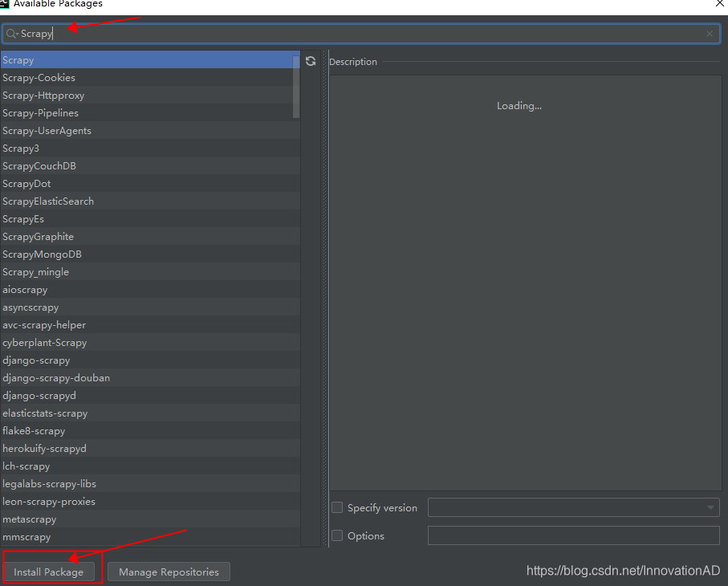Select metascrapy package
Viewport: 728px width, 586px height.
pos(150,519)
